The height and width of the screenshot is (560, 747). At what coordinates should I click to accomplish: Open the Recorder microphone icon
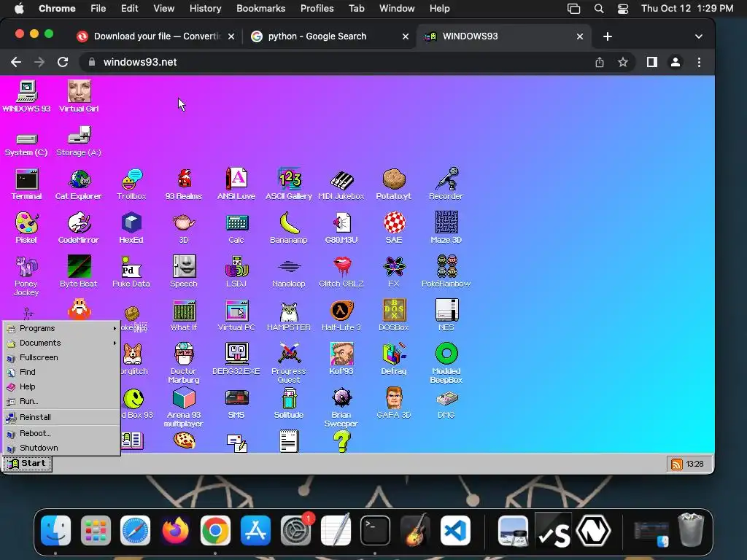[x=446, y=184]
